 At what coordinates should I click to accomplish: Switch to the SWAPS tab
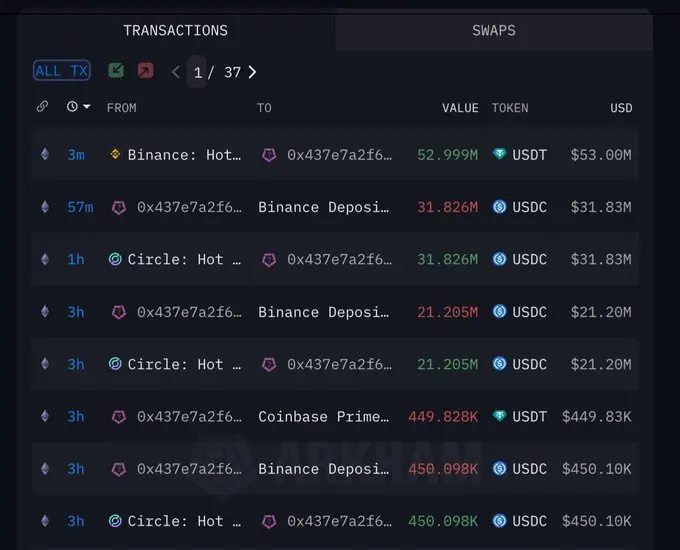494,30
